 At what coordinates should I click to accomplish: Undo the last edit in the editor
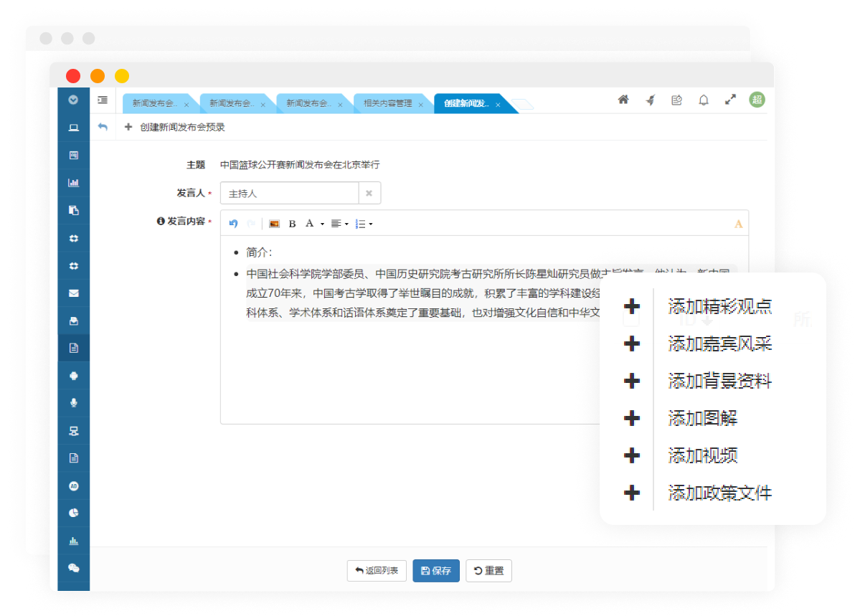[233, 224]
